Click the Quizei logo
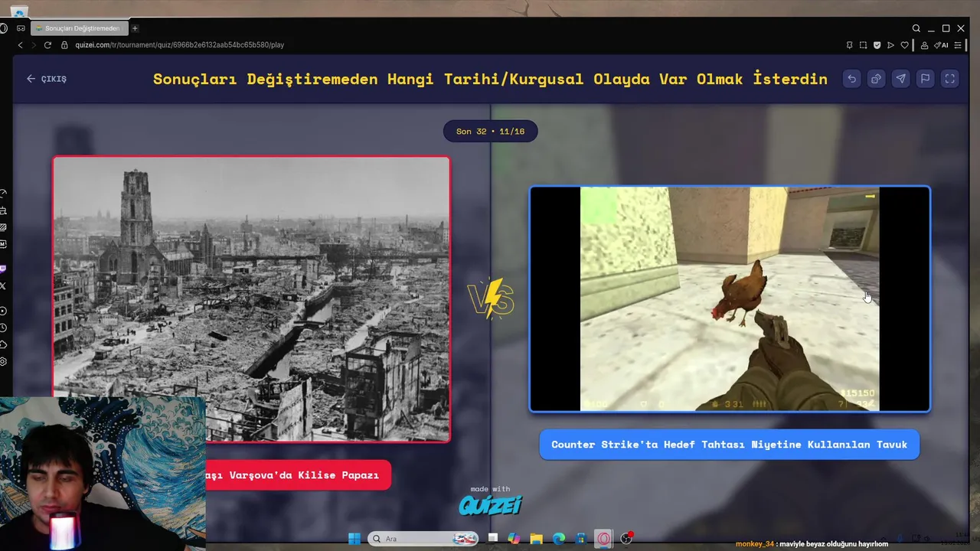980x551 pixels. tap(490, 505)
